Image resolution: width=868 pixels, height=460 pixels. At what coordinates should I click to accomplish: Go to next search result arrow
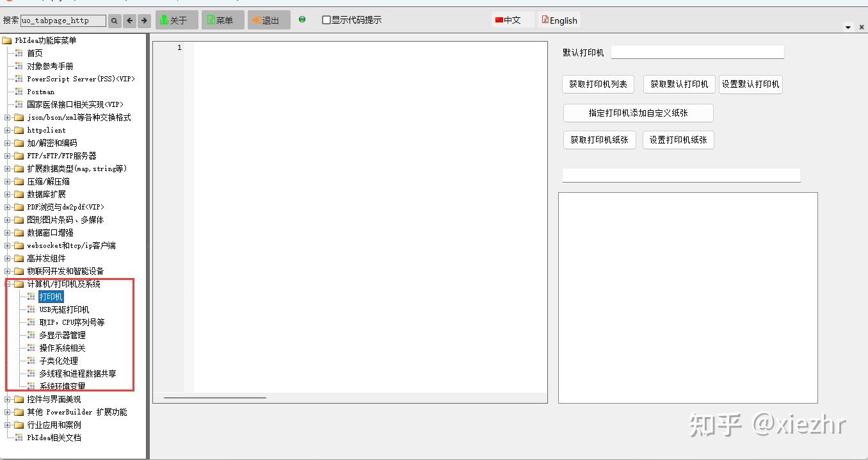(x=145, y=21)
